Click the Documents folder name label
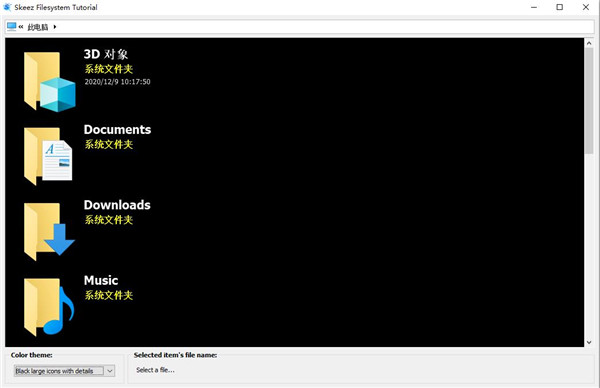 (117, 130)
